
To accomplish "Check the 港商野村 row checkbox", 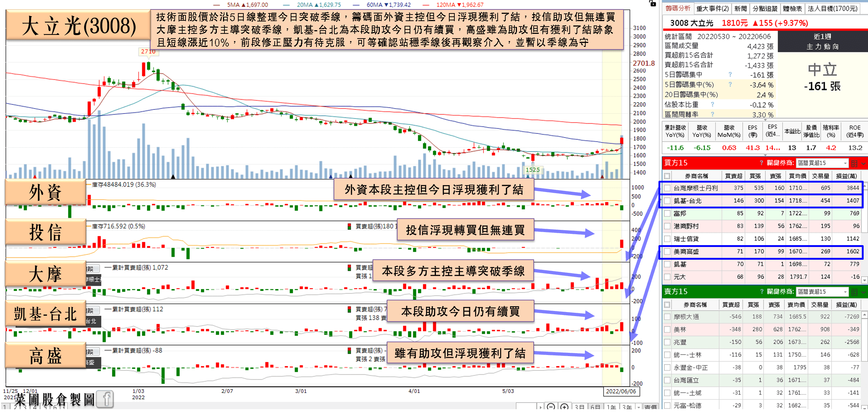I will click(667, 226).
